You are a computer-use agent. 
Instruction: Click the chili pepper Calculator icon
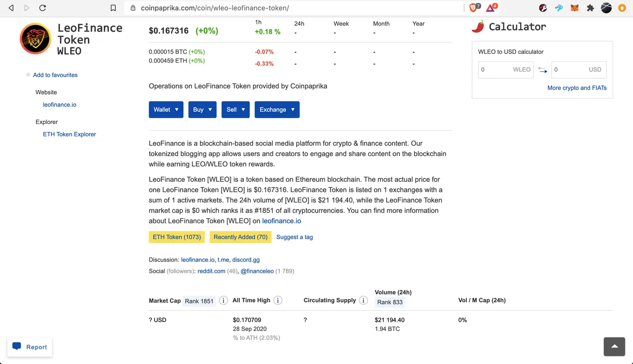click(478, 27)
